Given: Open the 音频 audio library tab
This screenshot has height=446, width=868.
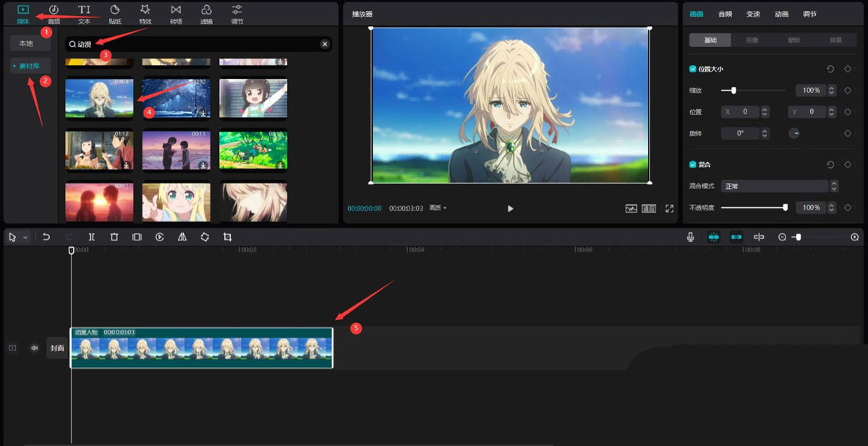Looking at the screenshot, I should pyautogui.click(x=54, y=13).
